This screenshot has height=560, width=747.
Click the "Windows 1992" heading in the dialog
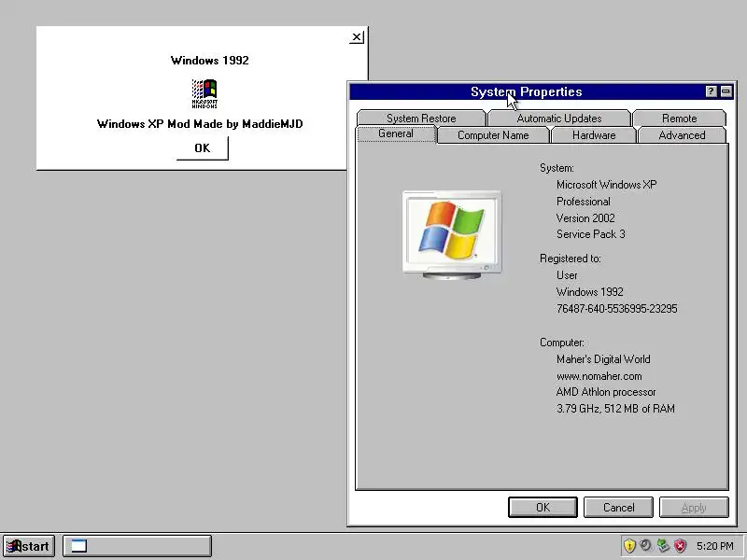pos(209,61)
